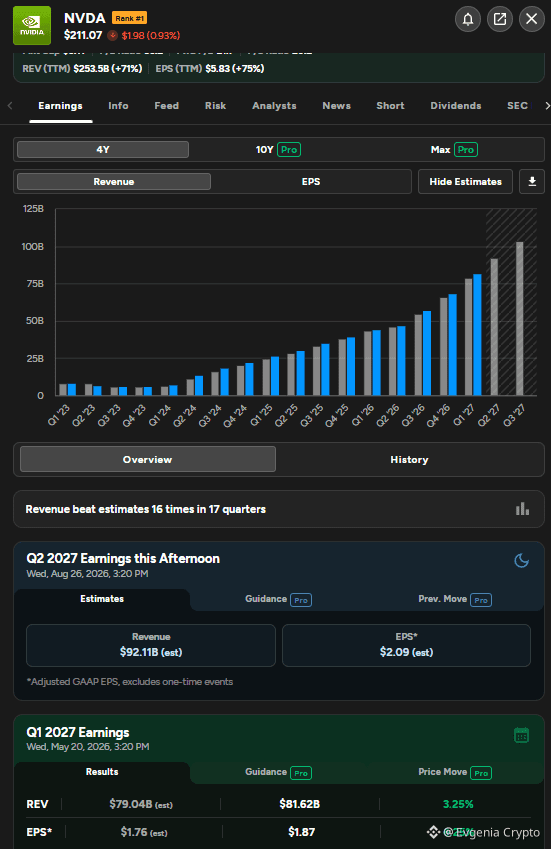The width and height of the screenshot is (551, 849).
Task: Click the REV (TTM) $253.5B text
Action: (x=82, y=69)
